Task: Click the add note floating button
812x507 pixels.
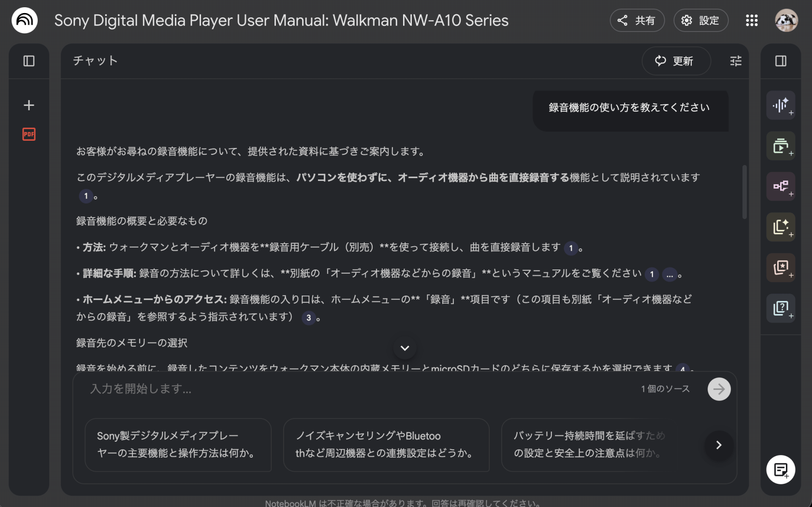Action: (x=781, y=469)
